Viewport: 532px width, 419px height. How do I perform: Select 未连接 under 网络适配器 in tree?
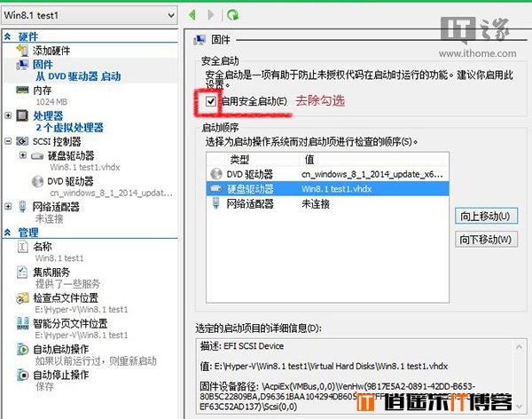click(x=50, y=219)
